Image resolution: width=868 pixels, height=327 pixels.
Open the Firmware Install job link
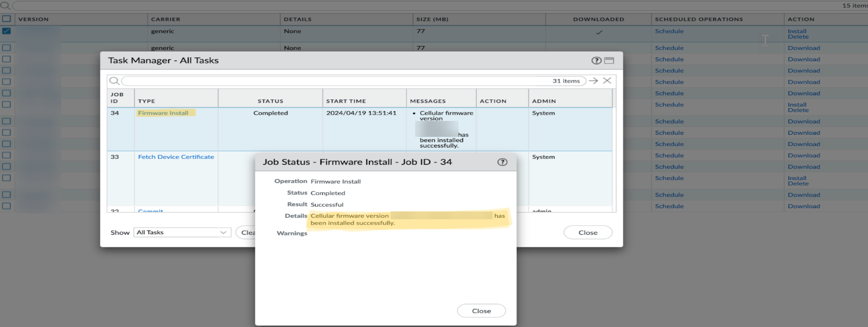[163, 113]
